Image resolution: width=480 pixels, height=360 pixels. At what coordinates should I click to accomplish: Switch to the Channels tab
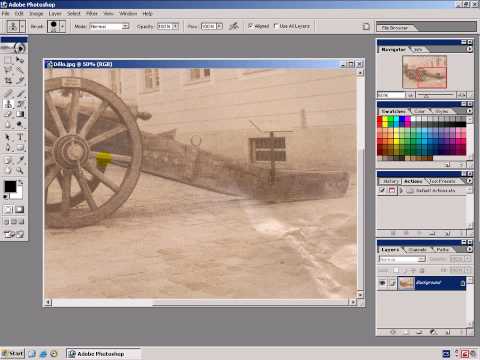[x=417, y=249]
